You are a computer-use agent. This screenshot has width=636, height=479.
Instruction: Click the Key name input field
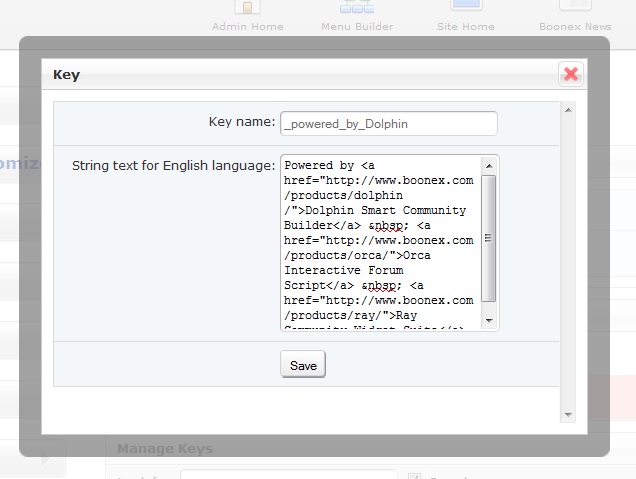click(x=388, y=123)
